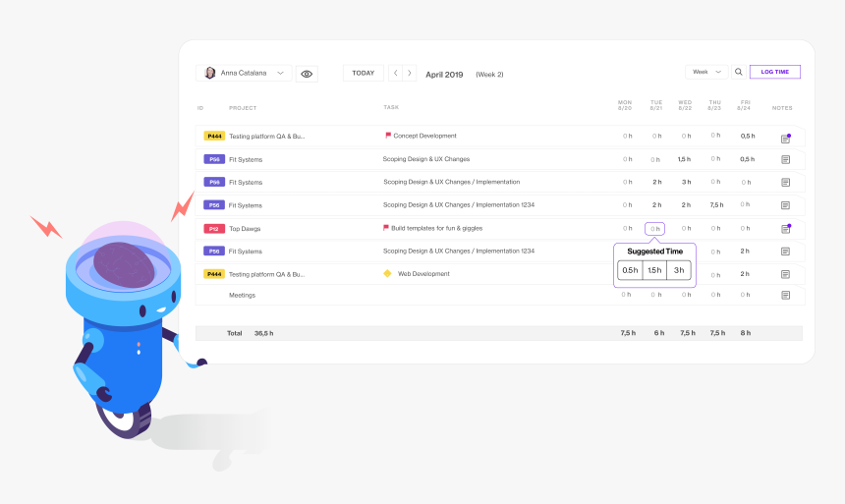The image size is (845, 504).
Task: Click the 7,5 h Monday total
Action: coord(628,333)
